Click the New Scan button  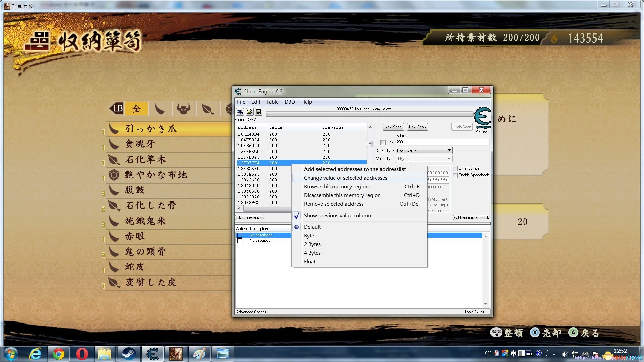[x=393, y=127]
